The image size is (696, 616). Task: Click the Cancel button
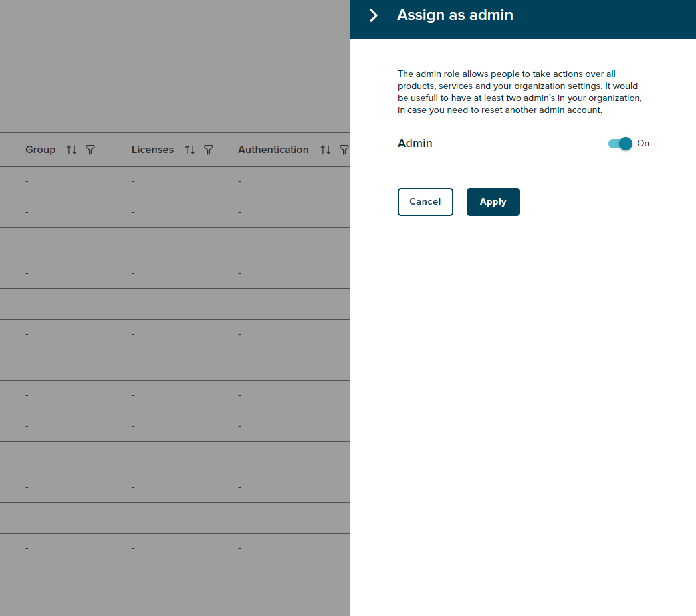pos(425,202)
